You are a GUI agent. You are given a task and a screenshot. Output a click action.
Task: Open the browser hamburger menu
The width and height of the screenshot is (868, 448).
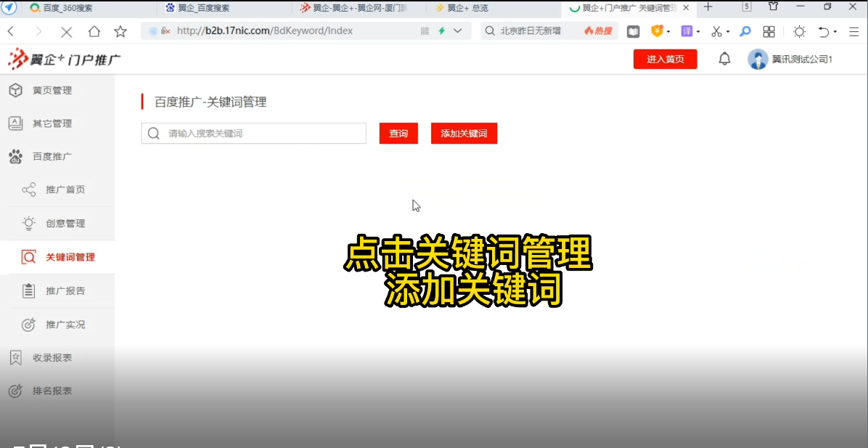(853, 31)
